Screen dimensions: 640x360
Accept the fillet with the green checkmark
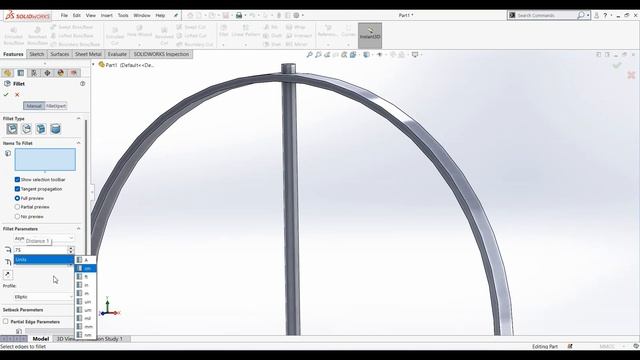point(6,95)
